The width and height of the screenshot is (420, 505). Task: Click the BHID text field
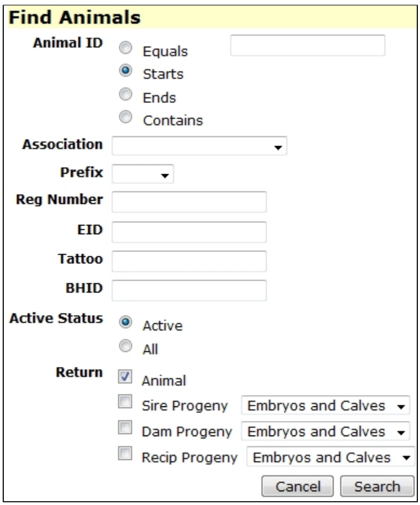(189, 290)
